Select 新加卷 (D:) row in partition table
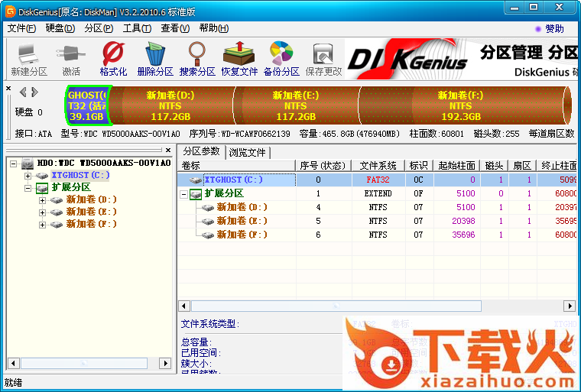The image size is (581, 392). (x=377, y=207)
